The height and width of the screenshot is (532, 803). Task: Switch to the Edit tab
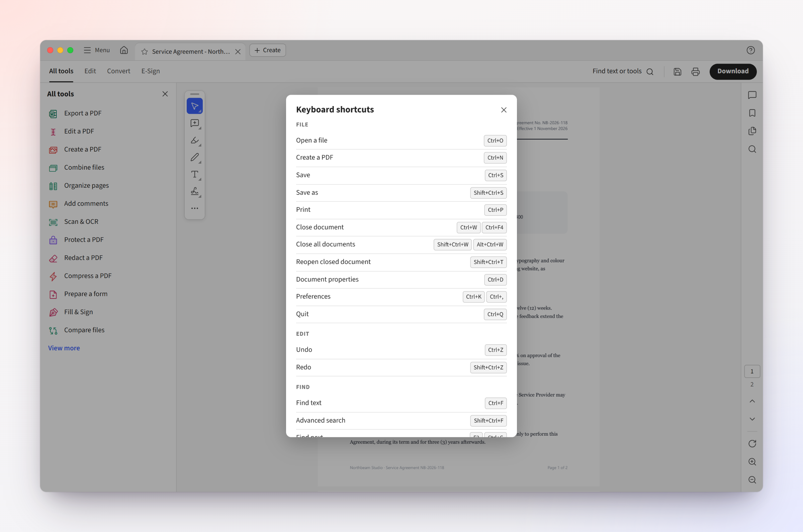(90, 71)
